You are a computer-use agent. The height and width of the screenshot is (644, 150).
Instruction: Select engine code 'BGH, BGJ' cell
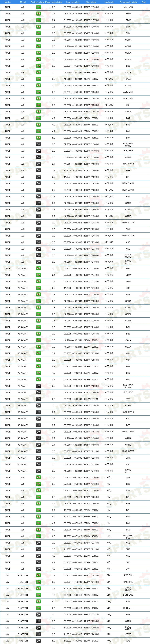128,595
